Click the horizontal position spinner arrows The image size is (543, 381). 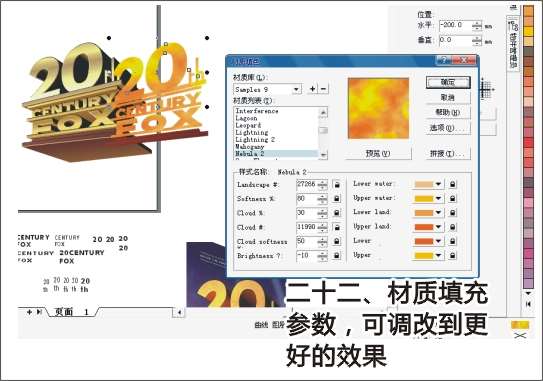(477, 26)
